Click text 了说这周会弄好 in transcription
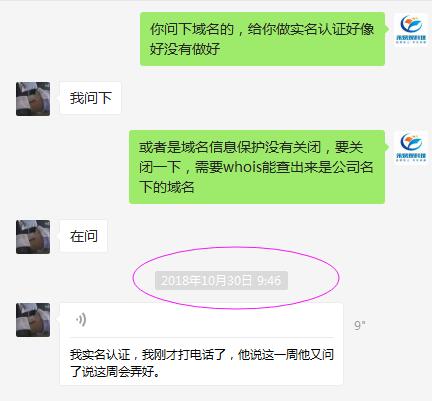Screen dimensions: 432x401 click(x=115, y=371)
